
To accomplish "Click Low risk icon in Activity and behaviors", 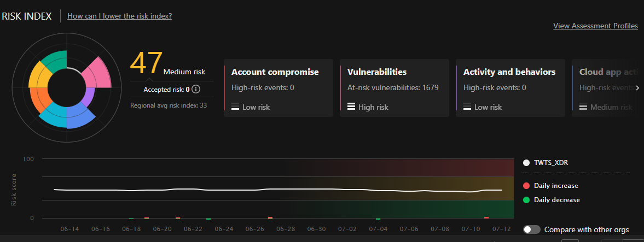I will point(467,107).
